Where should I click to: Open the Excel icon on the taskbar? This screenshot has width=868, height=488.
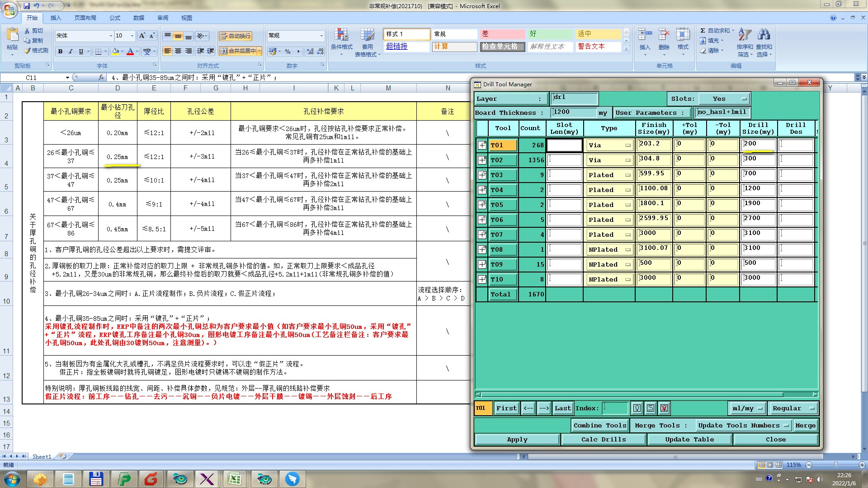point(234,479)
